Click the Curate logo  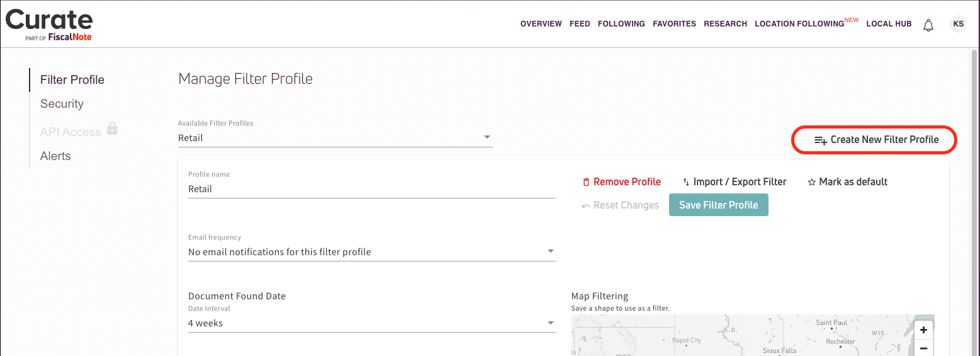[x=49, y=25]
